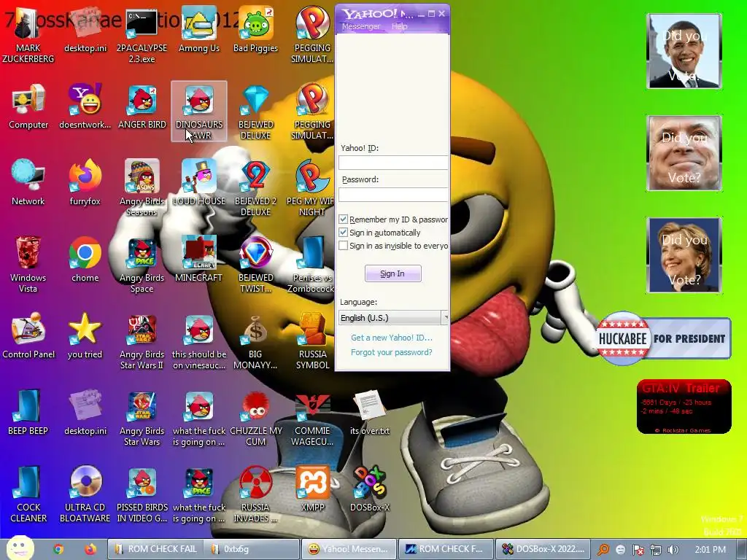Enable 'Sign in as invisible to everyone'
Viewport: 747px width, 560px height.
343,246
